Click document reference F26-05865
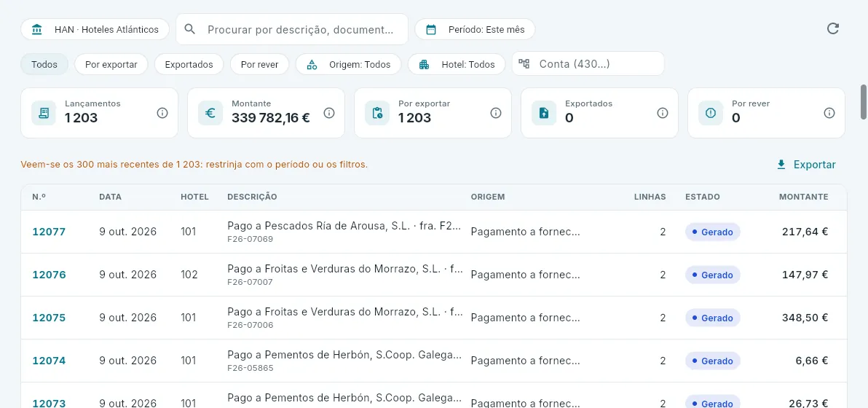The height and width of the screenshot is (408, 868). (250, 368)
